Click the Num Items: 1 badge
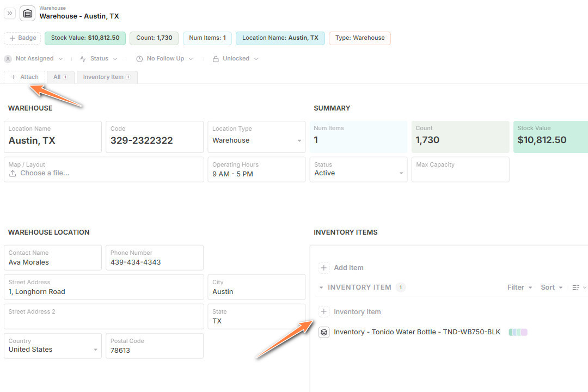Image resolution: width=588 pixels, height=392 pixels. pos(207,38)
